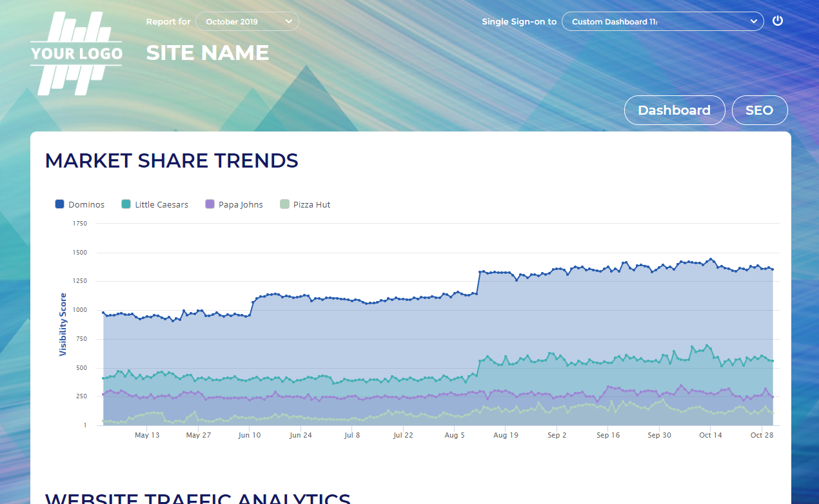819x504 pixels.
Task: Click the Market Share Trends heading
Action: click(x=172, y=160)
